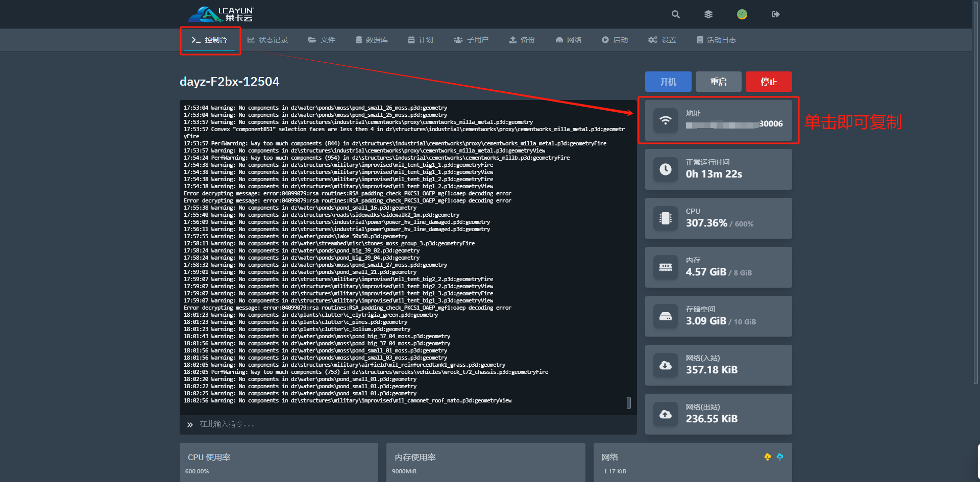Viewport: 980px width, 482px height.
Task: Open the user avatar account icon
Action: tap(742, 14)
